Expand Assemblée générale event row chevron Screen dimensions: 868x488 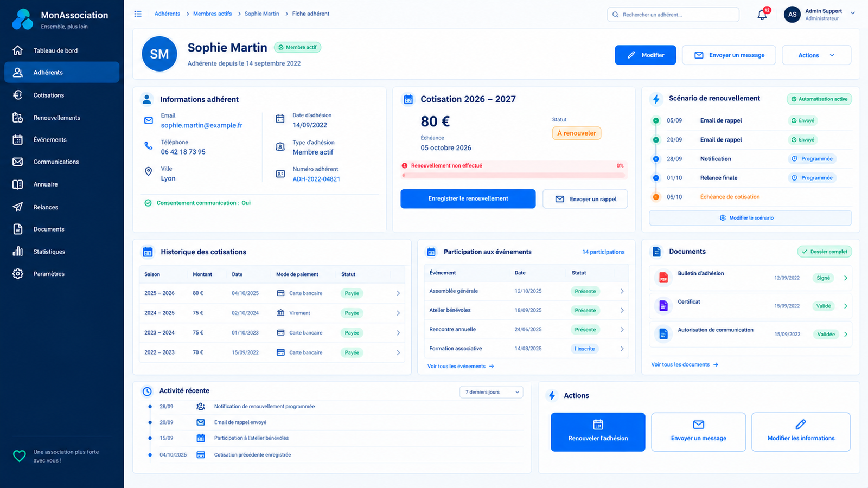click(622, 291)
